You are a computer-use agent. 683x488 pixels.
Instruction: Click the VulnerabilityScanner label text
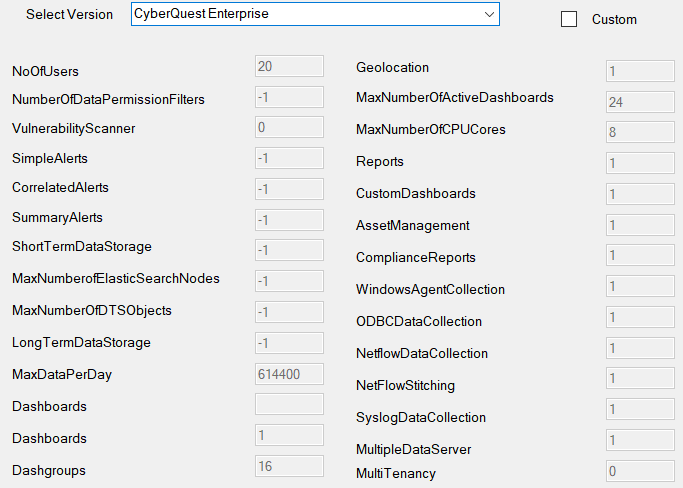tap(74, 129)
